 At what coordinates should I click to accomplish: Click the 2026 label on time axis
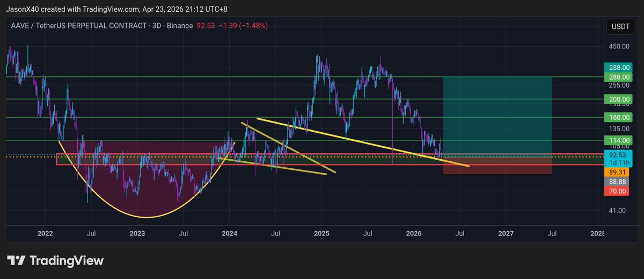pos(414,234)
